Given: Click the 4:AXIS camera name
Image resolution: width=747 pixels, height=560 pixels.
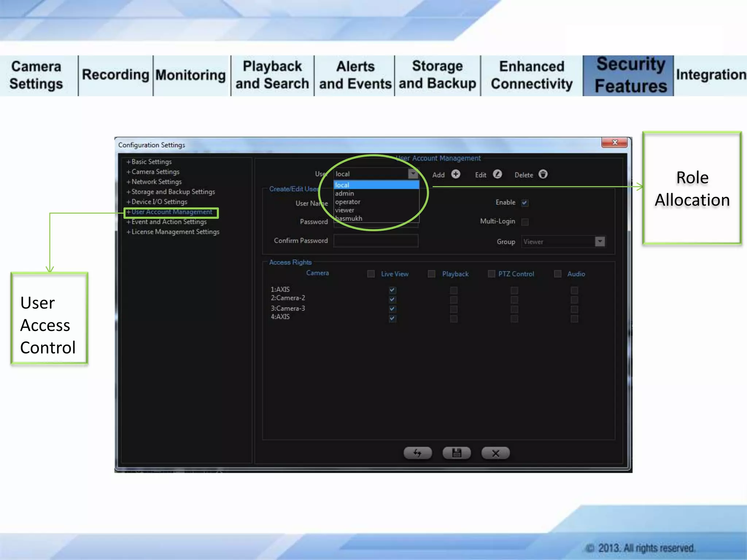Looking at the screenshot, I should coord(280,317).
